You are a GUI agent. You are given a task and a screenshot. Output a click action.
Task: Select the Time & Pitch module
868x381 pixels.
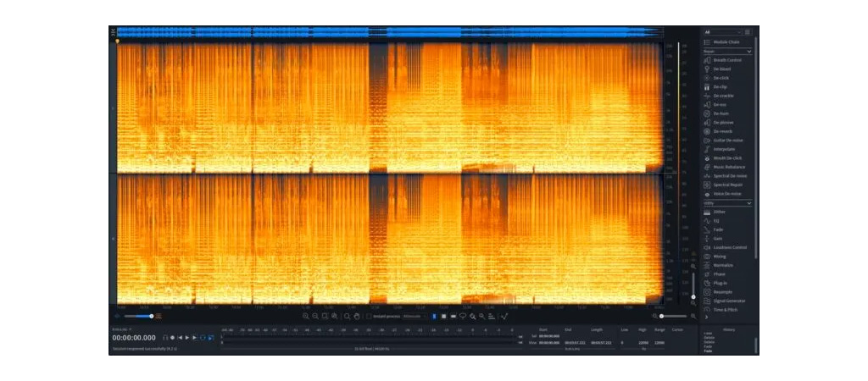725,310
